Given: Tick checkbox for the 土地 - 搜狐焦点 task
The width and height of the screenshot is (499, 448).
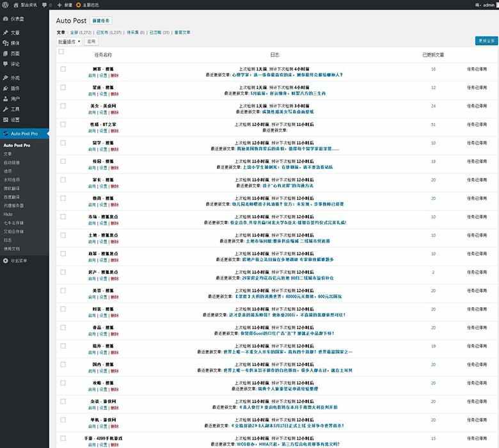Looking at the screenshot, I should point(63,235).
